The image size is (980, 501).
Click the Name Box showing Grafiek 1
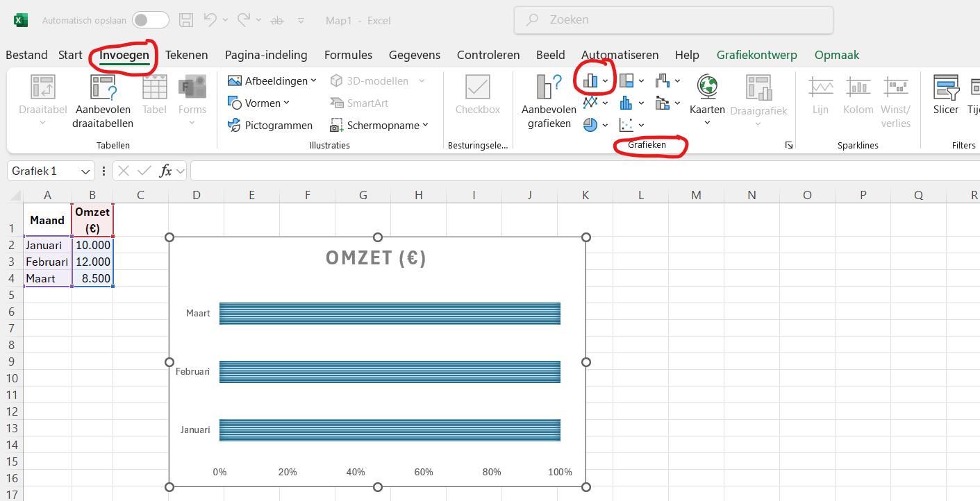[x=43, y=171]
